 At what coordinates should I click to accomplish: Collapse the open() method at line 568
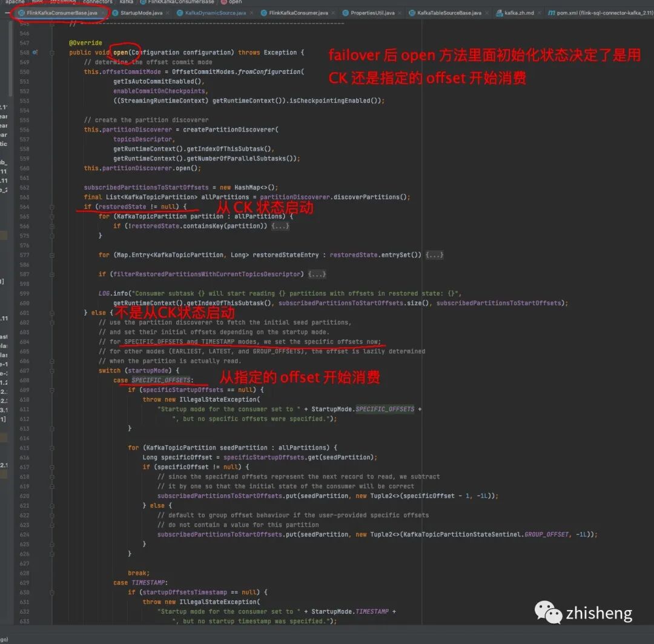52,53
